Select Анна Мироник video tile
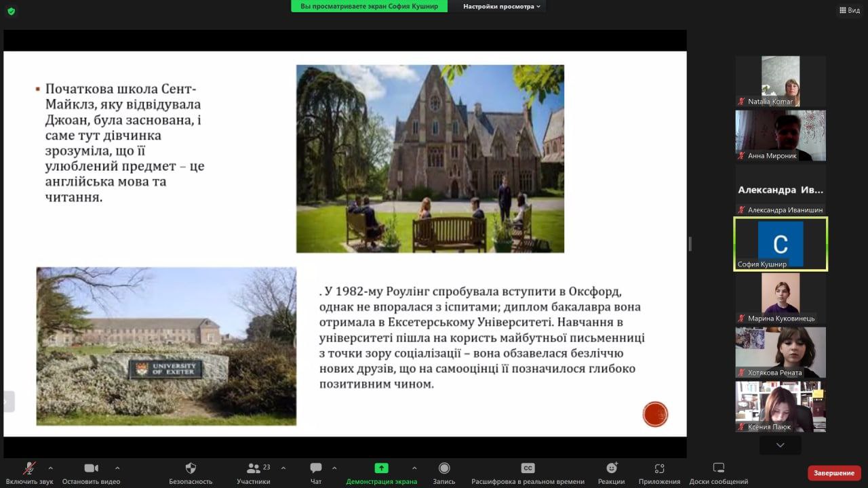The height and width of the screenshot is (488, 868). pyautogui.click(x=781, y=136)
